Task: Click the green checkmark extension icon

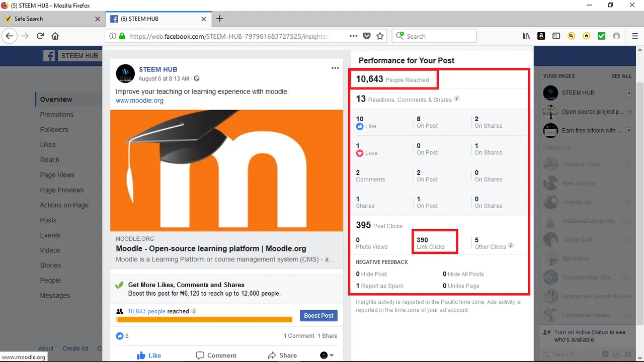Action: tap(601, 36)
